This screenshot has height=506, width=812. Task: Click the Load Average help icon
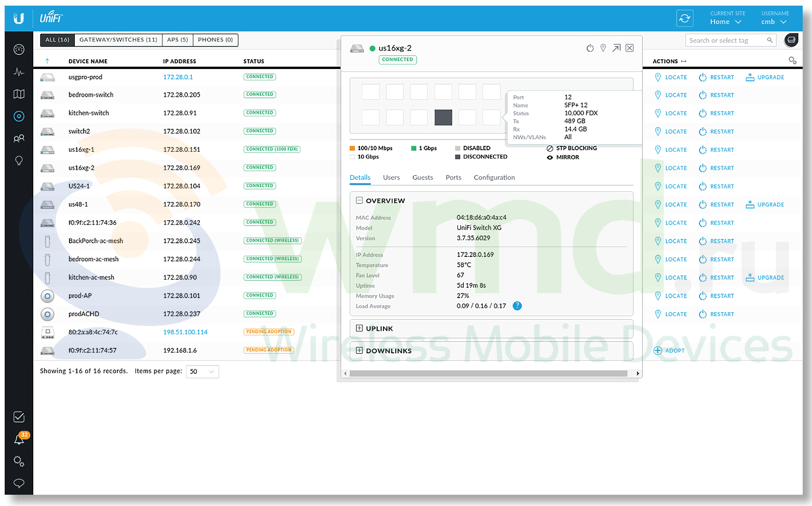click(517, 306)
